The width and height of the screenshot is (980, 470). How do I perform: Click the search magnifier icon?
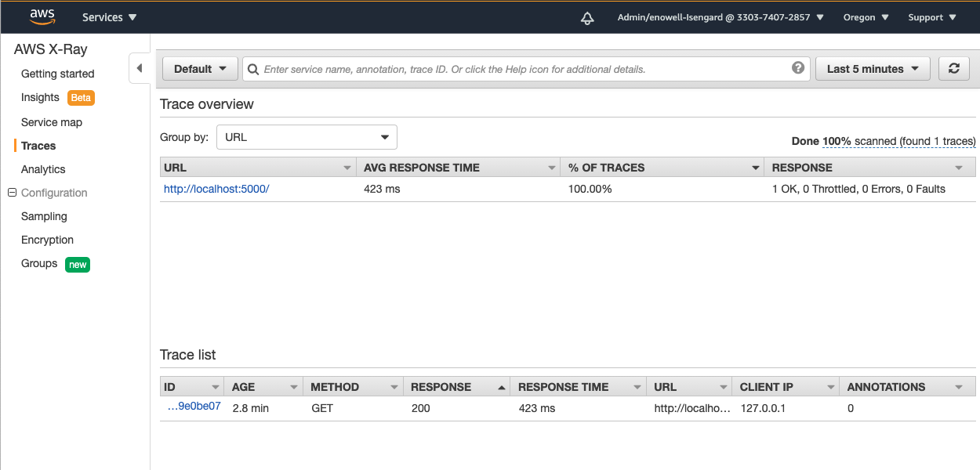click(253, 69)
